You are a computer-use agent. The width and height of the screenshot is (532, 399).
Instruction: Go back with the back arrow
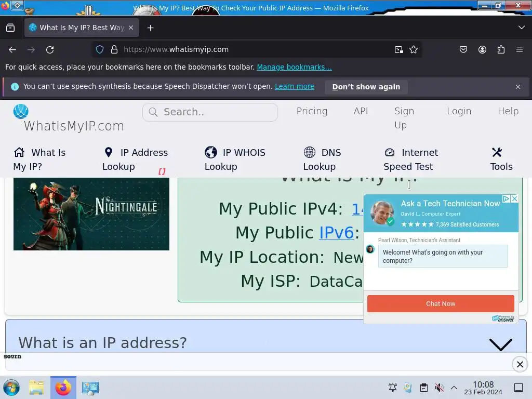12,50
